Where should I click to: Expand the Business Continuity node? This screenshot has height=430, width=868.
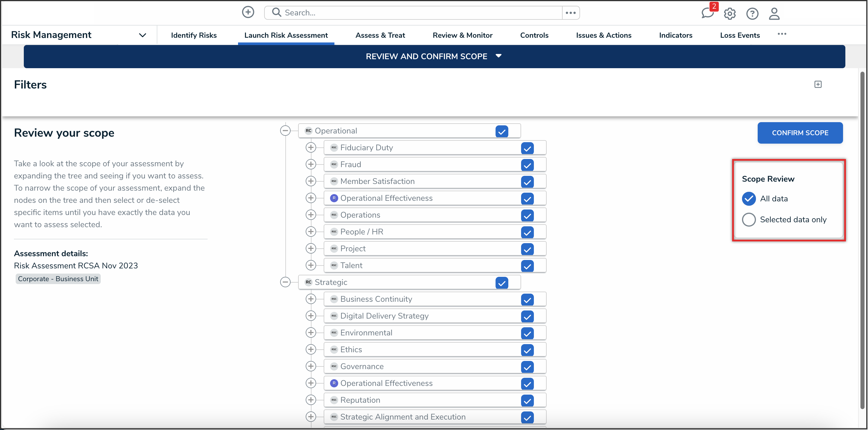(311, 299)
